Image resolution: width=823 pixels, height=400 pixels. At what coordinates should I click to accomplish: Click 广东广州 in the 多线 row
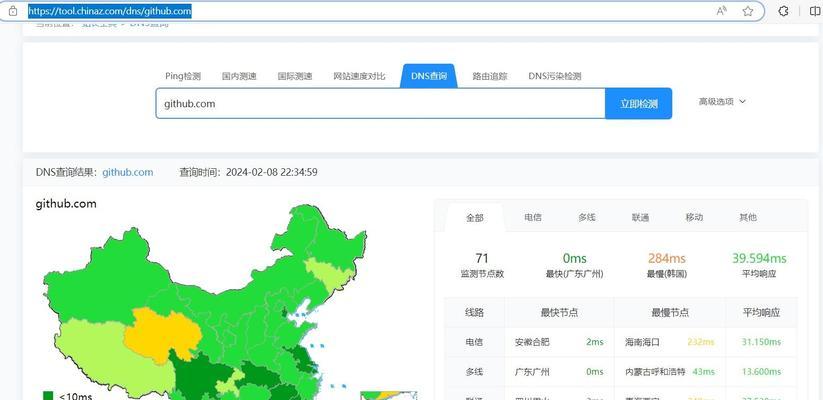point(532,372)
